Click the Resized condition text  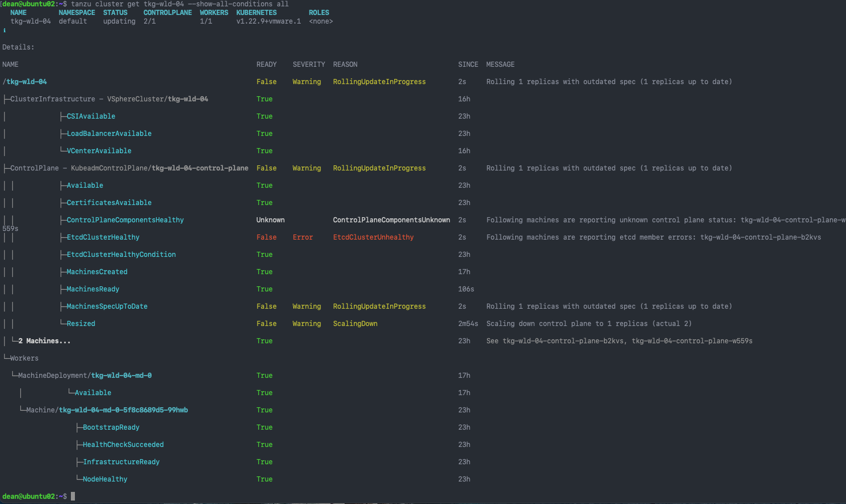pos(81,324)
